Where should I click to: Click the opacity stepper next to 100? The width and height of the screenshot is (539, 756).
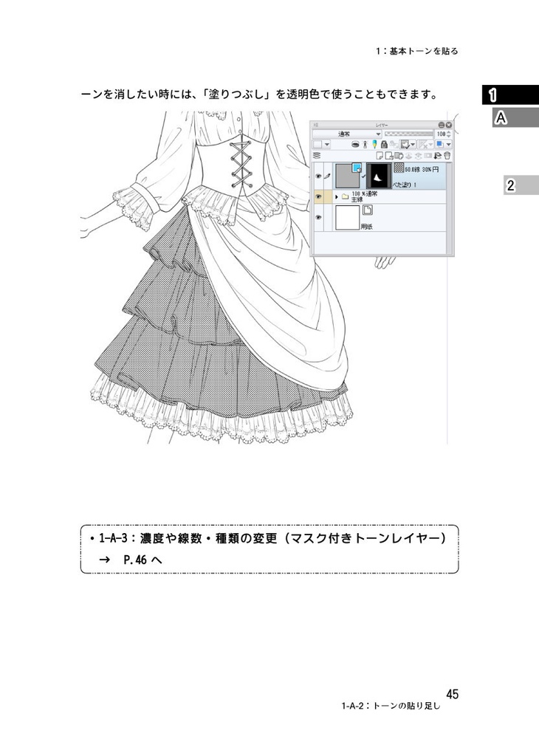(449, 134)
